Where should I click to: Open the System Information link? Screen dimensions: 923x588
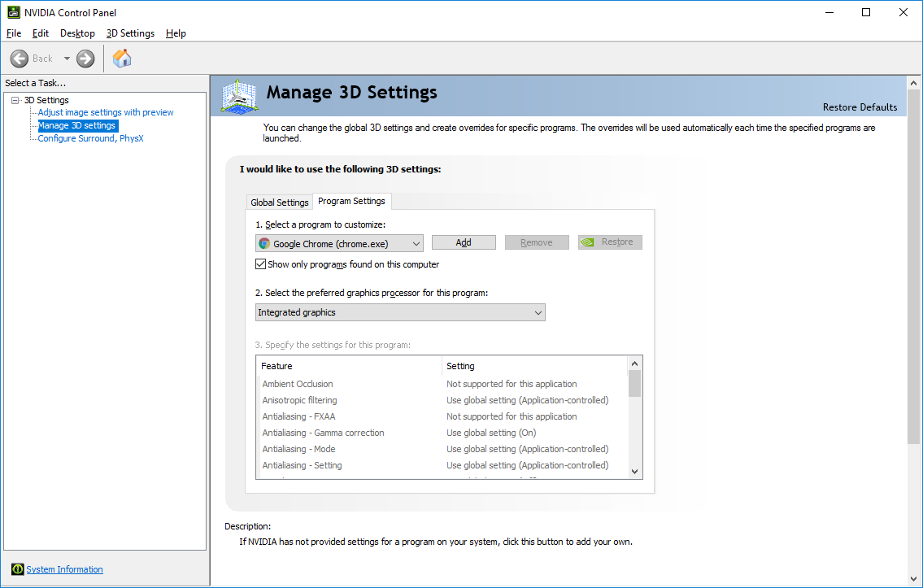click(65, 569)
